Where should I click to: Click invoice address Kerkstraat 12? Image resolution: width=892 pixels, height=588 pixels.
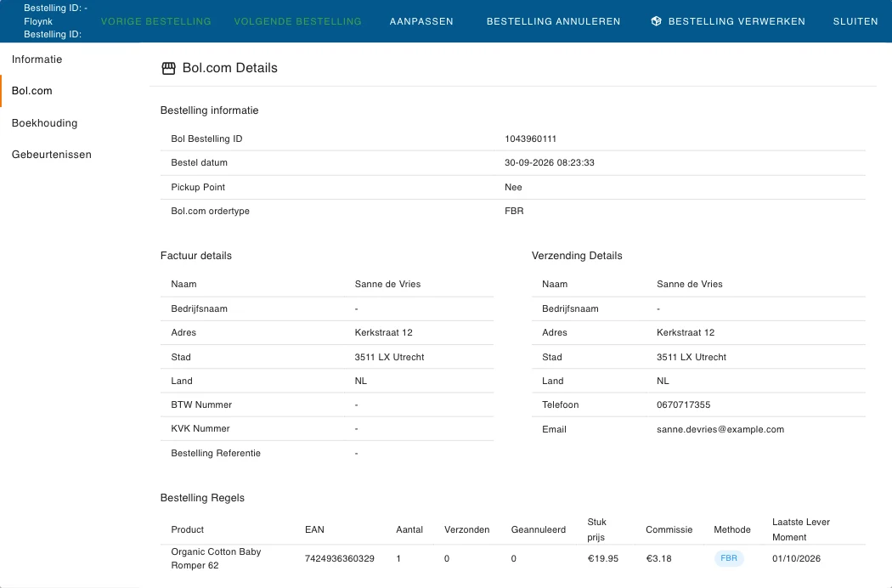[x=383, y=332]
